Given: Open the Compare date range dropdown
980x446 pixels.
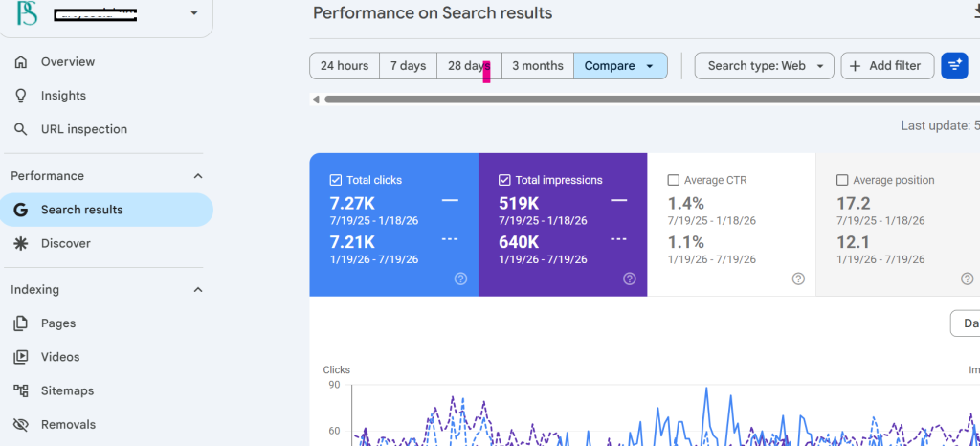Looking at the screenshot, I should click(x=620, y=66).
